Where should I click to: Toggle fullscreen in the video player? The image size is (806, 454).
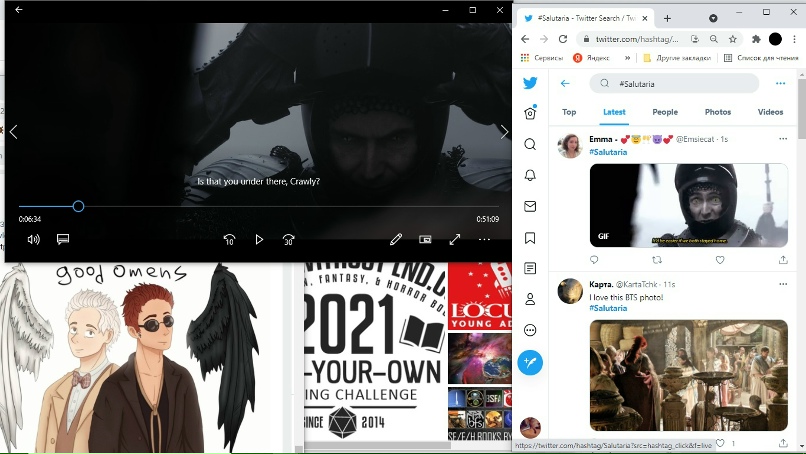pos(455,240)
